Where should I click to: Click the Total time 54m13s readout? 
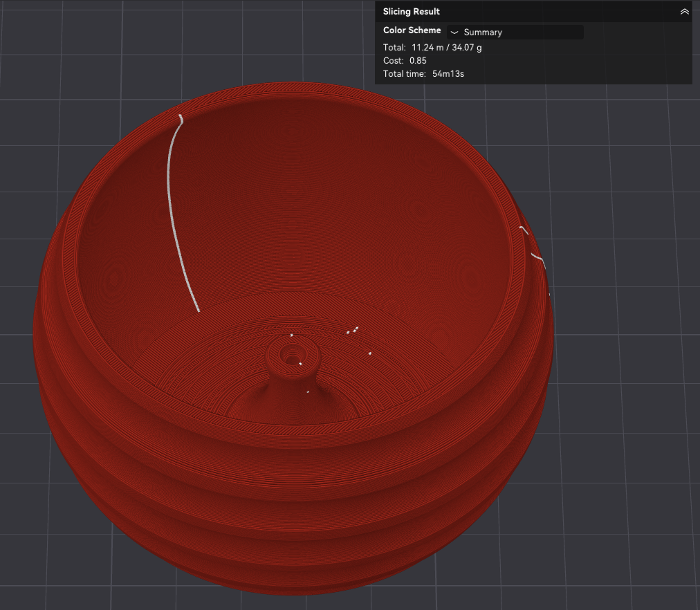pyautogui.click(x=423, y=74)
